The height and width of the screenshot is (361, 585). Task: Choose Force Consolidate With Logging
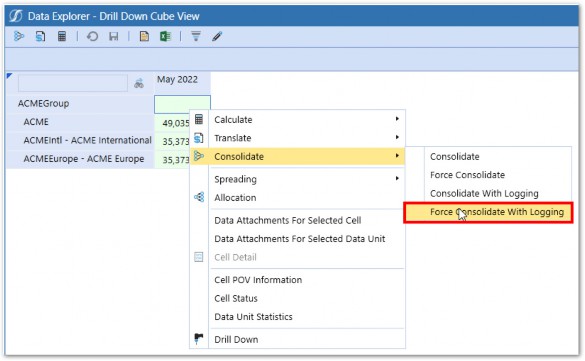[x=488, y=212]
